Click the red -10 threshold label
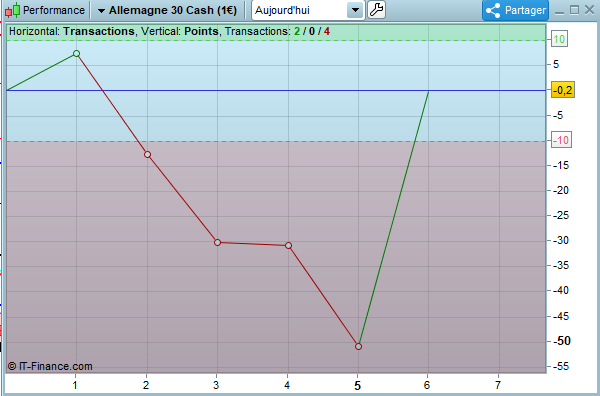Image resolution: width=600 pixels, height=396 pixels. 561,140
